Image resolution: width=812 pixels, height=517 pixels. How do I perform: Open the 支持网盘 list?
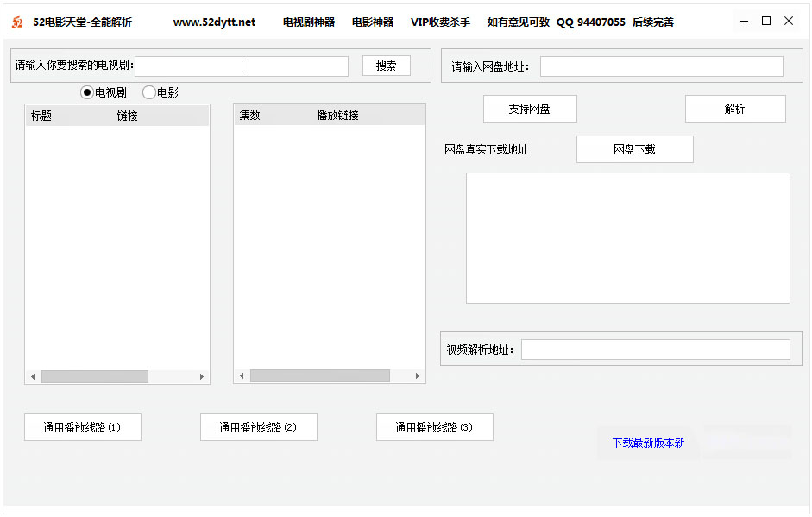pos(529,109)
